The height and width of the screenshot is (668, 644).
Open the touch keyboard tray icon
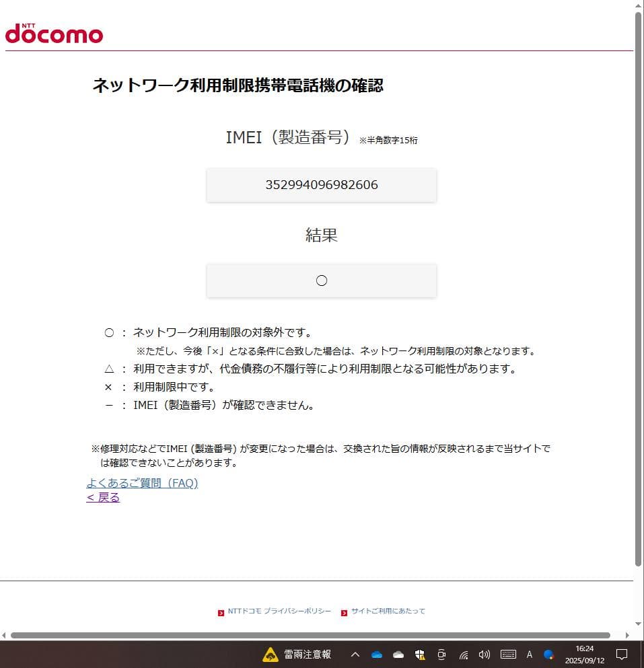[508, 655]
